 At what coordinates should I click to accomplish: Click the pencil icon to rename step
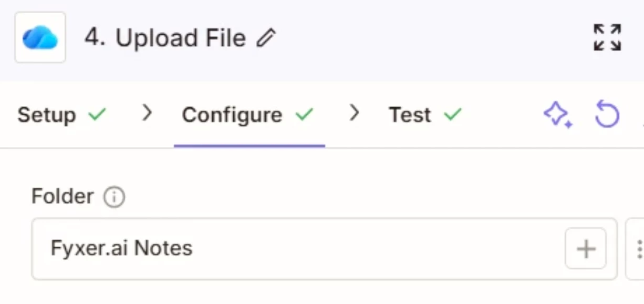tap(266, 38)
